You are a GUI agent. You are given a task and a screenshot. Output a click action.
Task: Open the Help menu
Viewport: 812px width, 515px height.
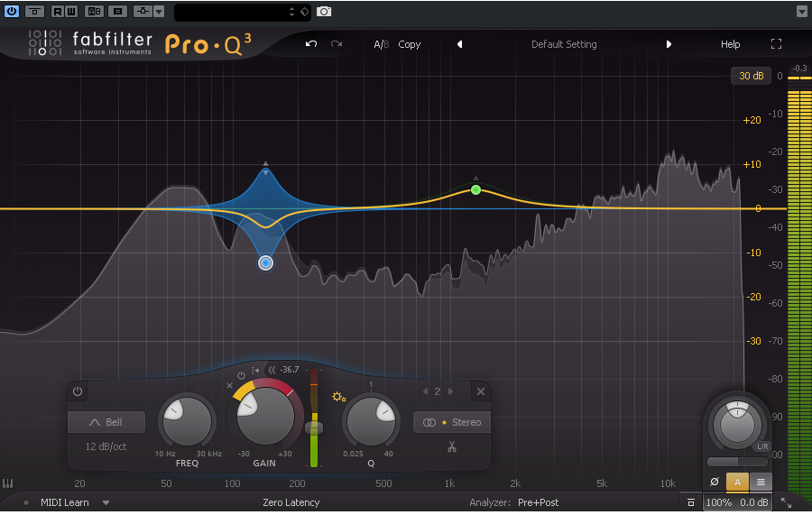[x=730, y=44]
